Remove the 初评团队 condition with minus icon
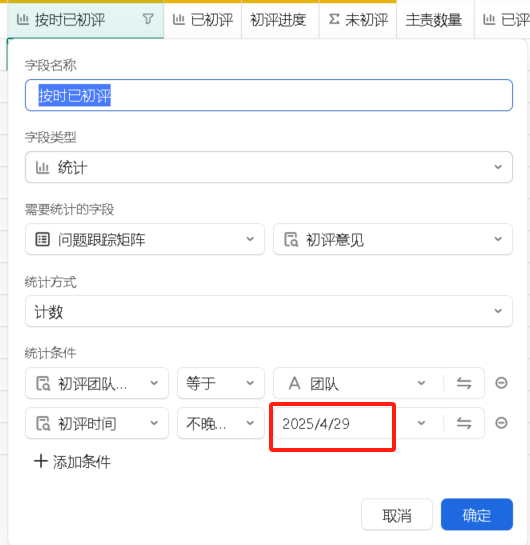The image size is (530, 545). pos(501,383)
